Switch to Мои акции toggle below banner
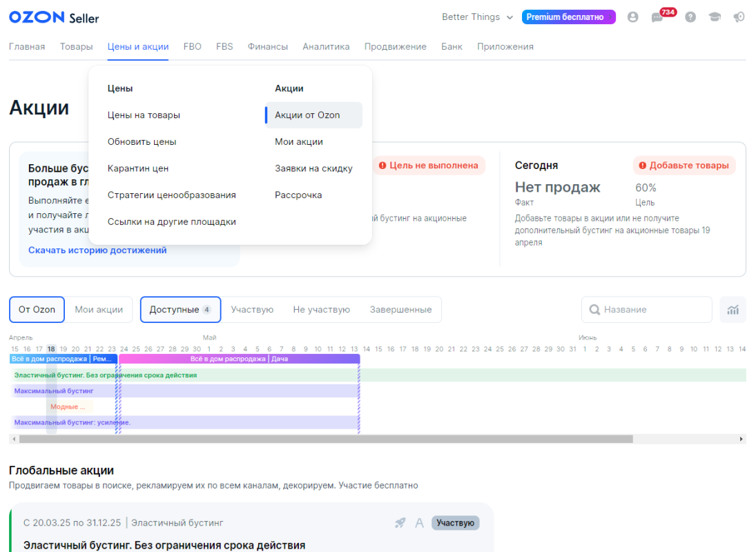Viewport: 756px width, 552px height. [x=99, y=310]
